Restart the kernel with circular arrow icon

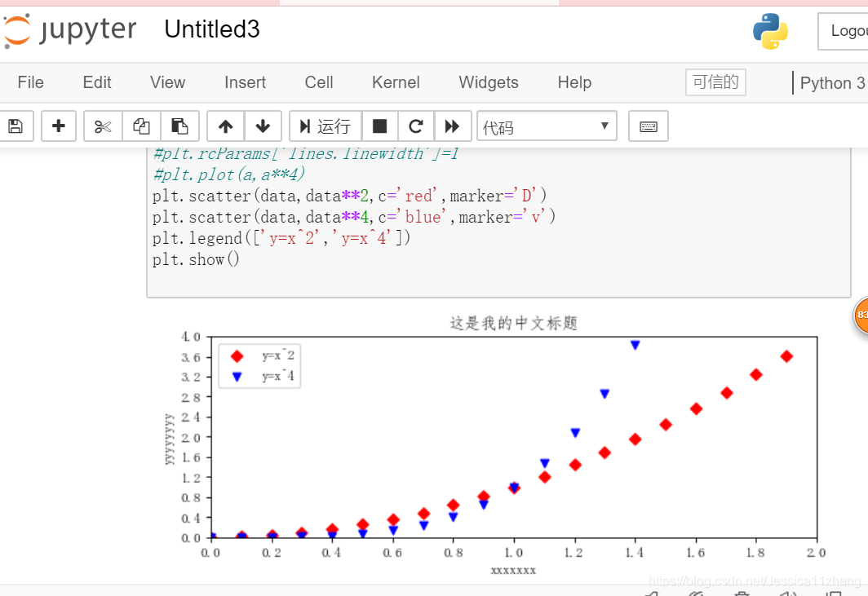[x=416, y=126]
